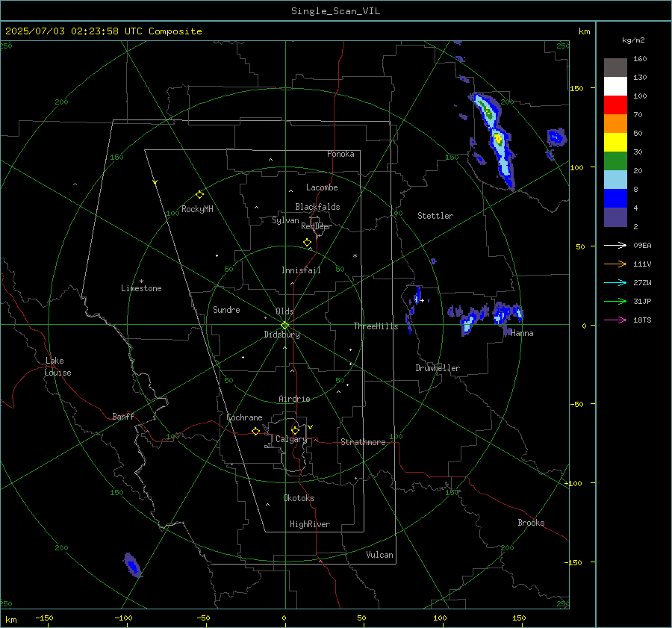Select the white 100-130 color swatch
Screen dimensions: 672x628
click(615, 87)
